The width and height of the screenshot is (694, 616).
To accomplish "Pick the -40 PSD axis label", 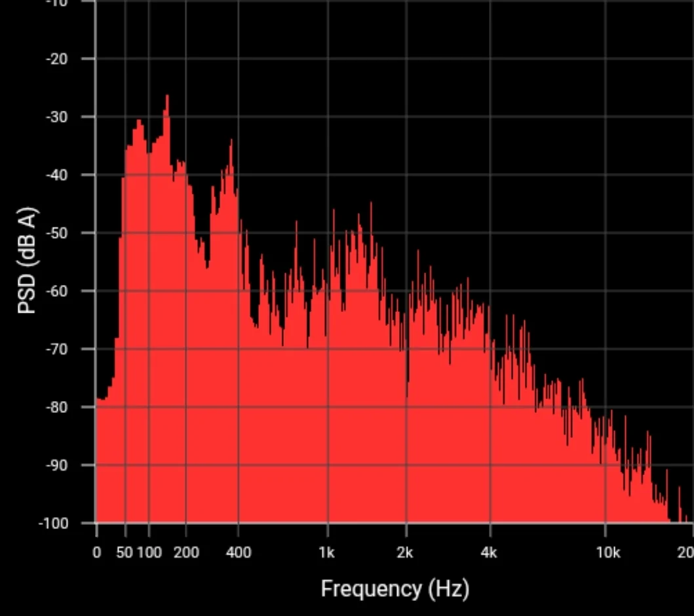I will click(x=56, y=175).
